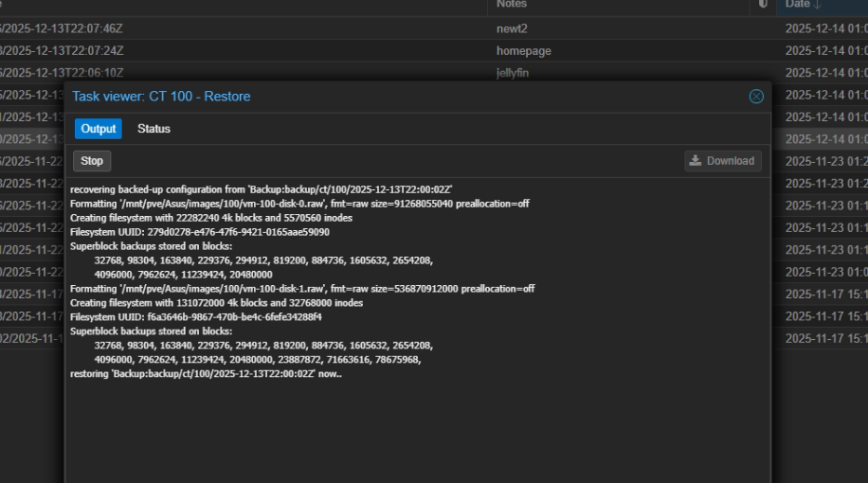Click the shield verify-state column icon
The image size is (868, 483).
tap(764, 5)
